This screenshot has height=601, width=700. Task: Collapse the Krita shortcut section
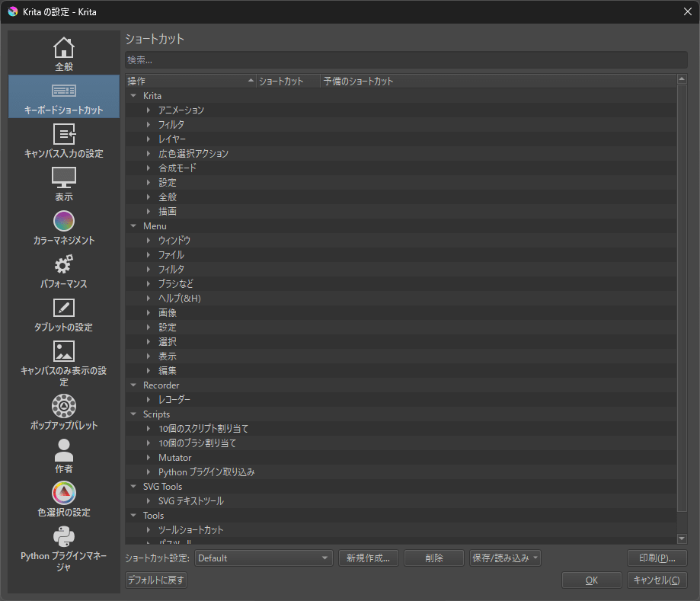pyautogui.click(x=133, y=95)
